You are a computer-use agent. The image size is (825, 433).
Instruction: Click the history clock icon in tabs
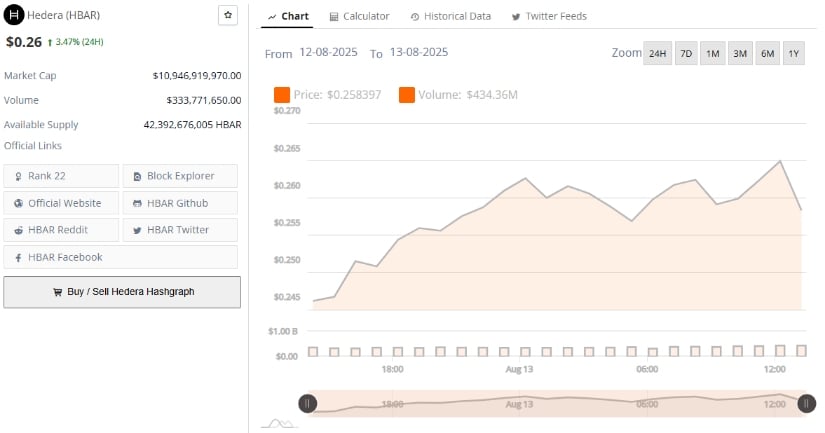tap(415, 17)
